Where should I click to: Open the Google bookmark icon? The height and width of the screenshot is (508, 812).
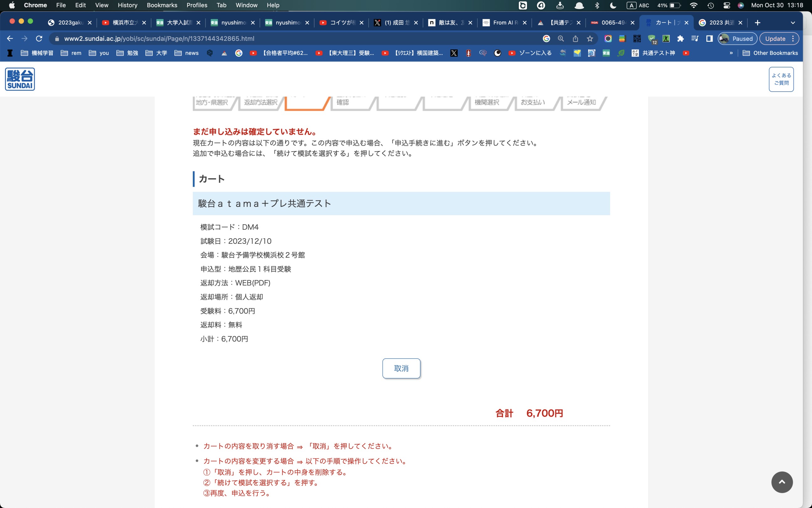239,53
